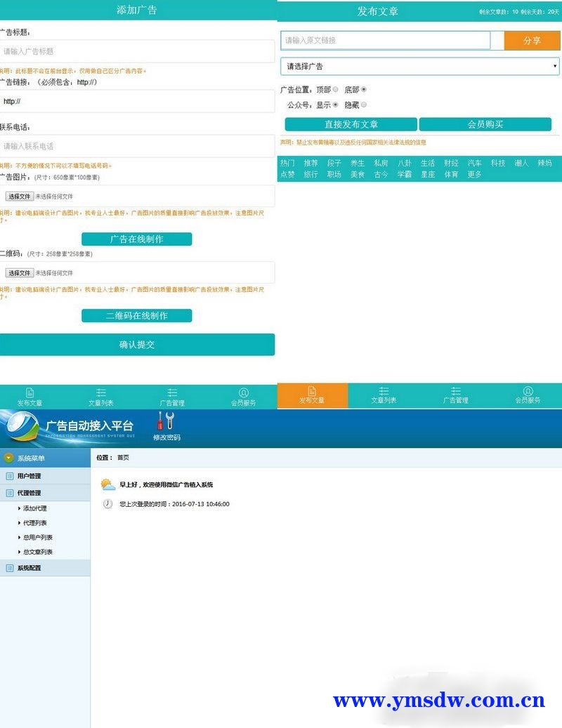Image resolution: width=562 pixels, height=728 pixels.
Task: Select 顶部 radio for ad position
Action: pyautogui.click(x=335, y=90)
